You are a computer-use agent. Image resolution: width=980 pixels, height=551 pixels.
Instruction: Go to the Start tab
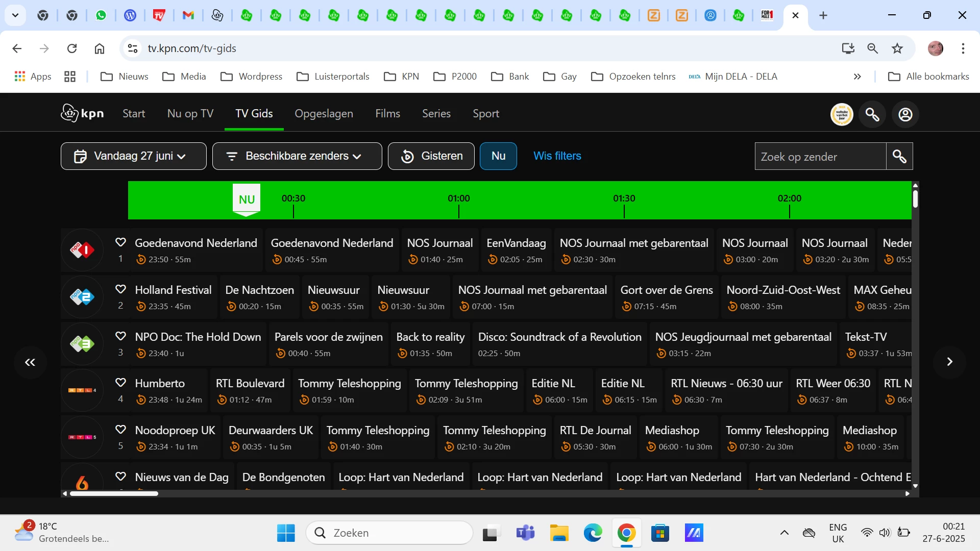(x=134, y=113)
